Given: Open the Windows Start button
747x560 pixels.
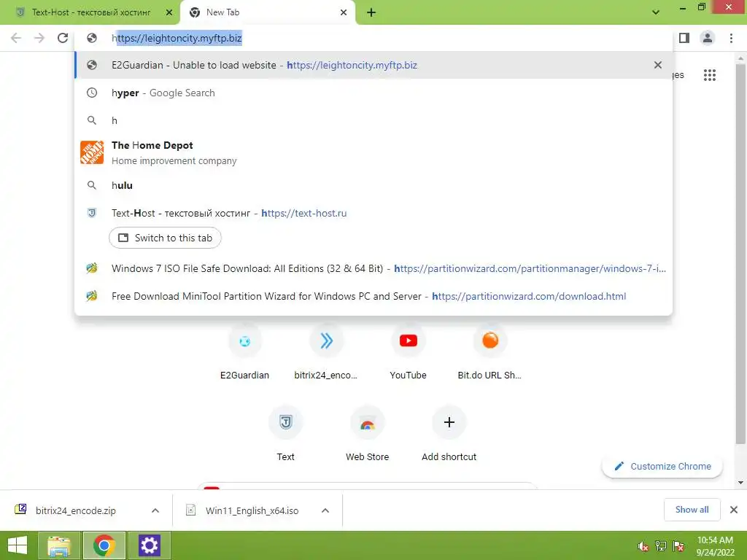Looking at the screenshot, I should [x=18, y=545].
